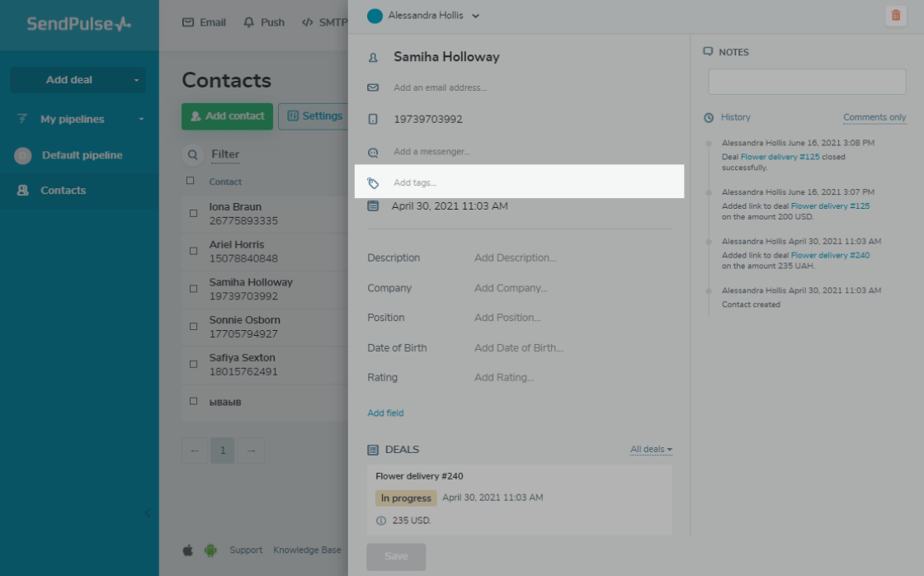This screenshot has width=924, height=576.
Task: Switch to the Push section in top menu
Action: 264,22
